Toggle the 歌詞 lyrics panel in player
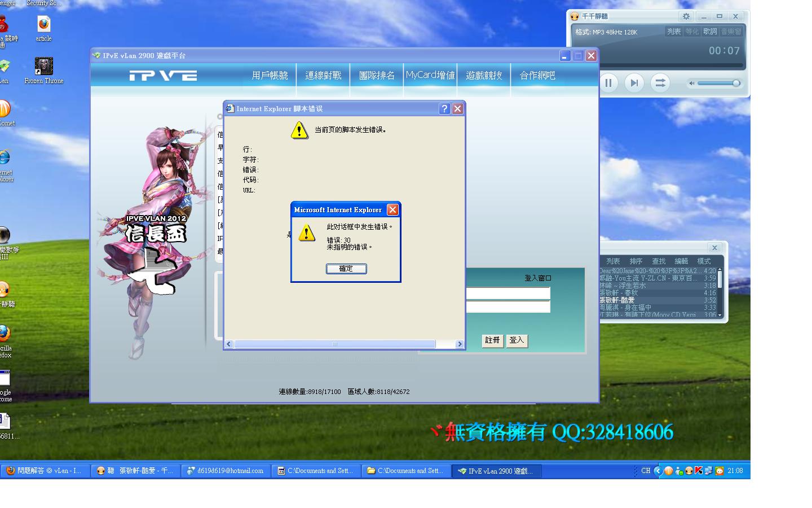This screenshot has height=508, width=812. 710,32
